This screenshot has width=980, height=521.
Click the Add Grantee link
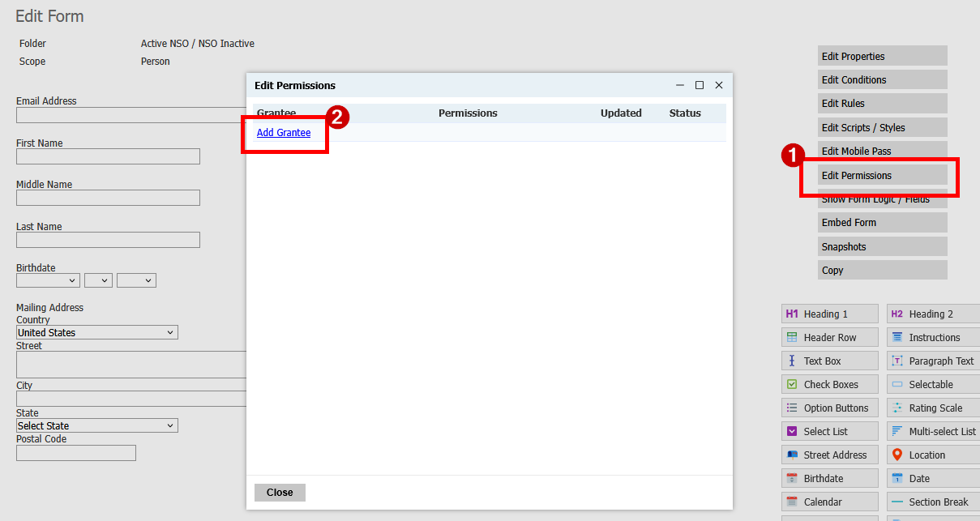pos(284,133)
